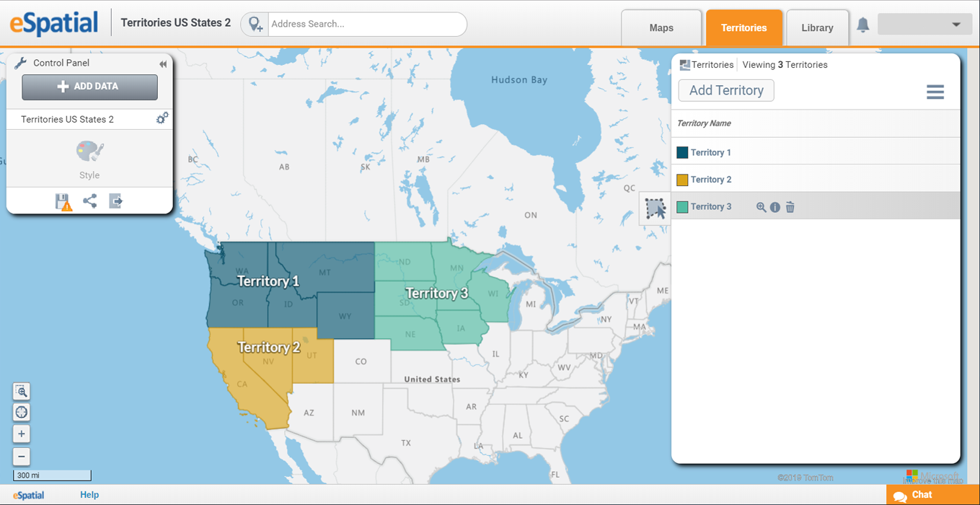Viewport: 980px width, 505px height.
Task: Open the Help link in footer
Action: (89, 495)
